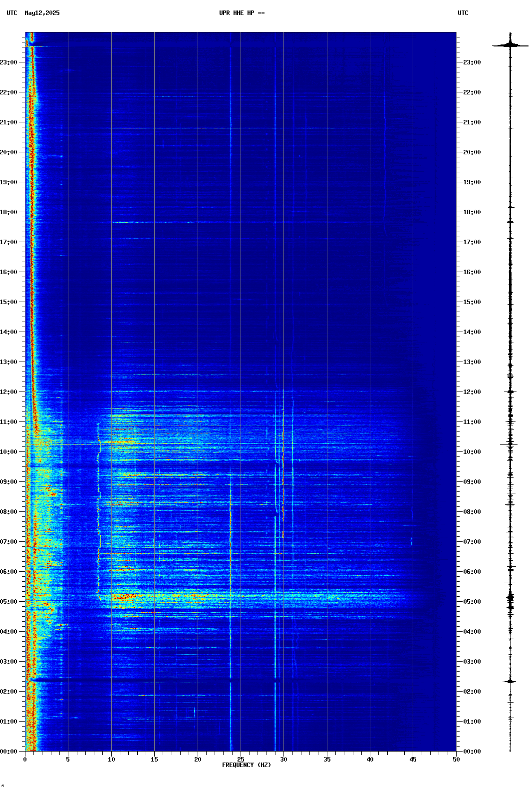Click the large seismogram spike near 23:30
Viewport: 532px width, 791px height.
coord(510,45)
